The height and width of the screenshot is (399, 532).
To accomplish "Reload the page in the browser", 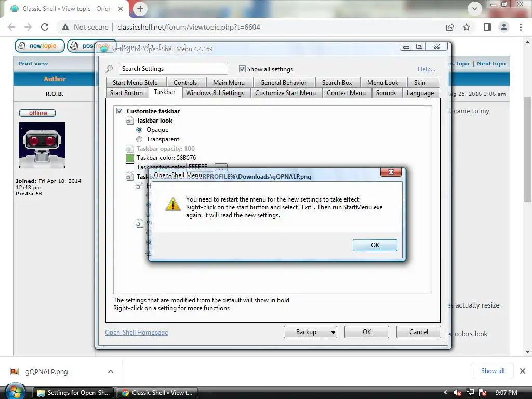I will coord(45,27).
